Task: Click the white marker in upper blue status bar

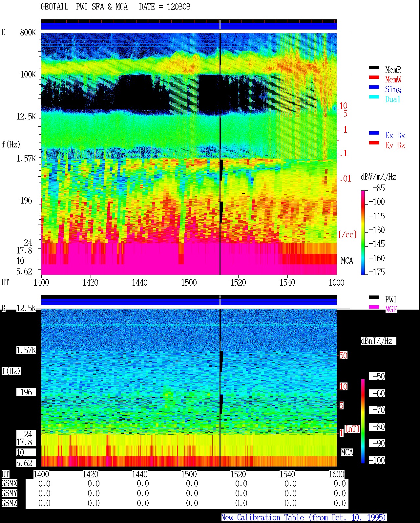Action: tap(220, 25)
